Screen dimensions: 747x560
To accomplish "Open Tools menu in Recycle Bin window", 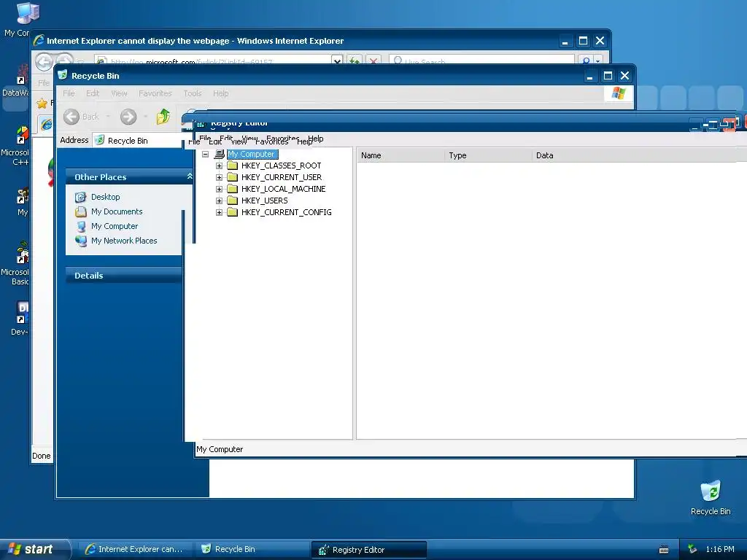I will click(193, 93).
